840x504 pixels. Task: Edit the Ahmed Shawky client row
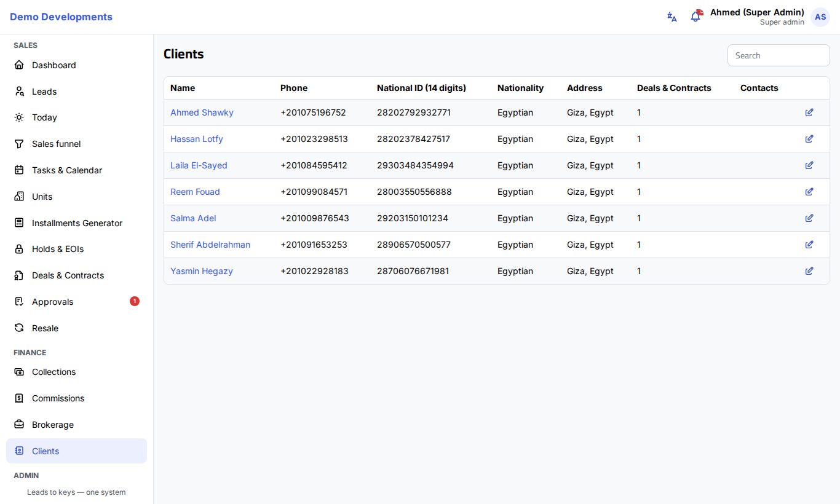click(x=809, y=112)
